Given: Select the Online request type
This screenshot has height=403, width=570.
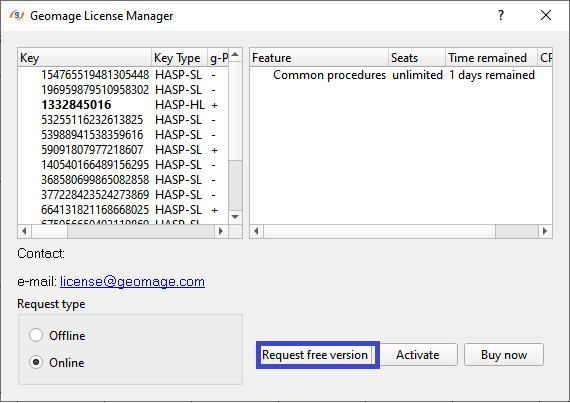Looking at the screenshot, I should (57, 362).
